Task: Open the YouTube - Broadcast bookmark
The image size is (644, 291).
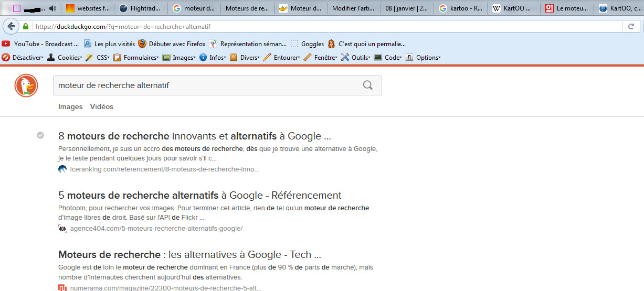Action: click(40, 44)
